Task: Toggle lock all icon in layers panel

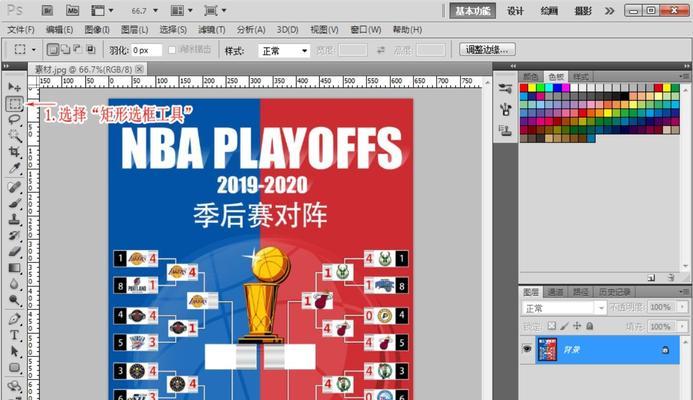Action: [590, 326]
